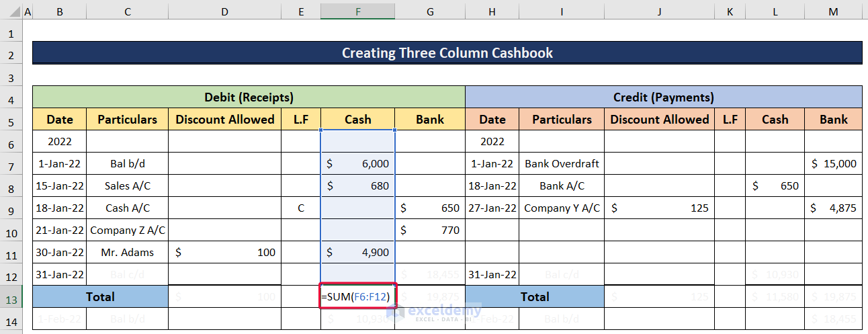Screen dimensions: 868x334
Task: Click the title 'Creating Three Column Cashbook'
Action: 447,52
